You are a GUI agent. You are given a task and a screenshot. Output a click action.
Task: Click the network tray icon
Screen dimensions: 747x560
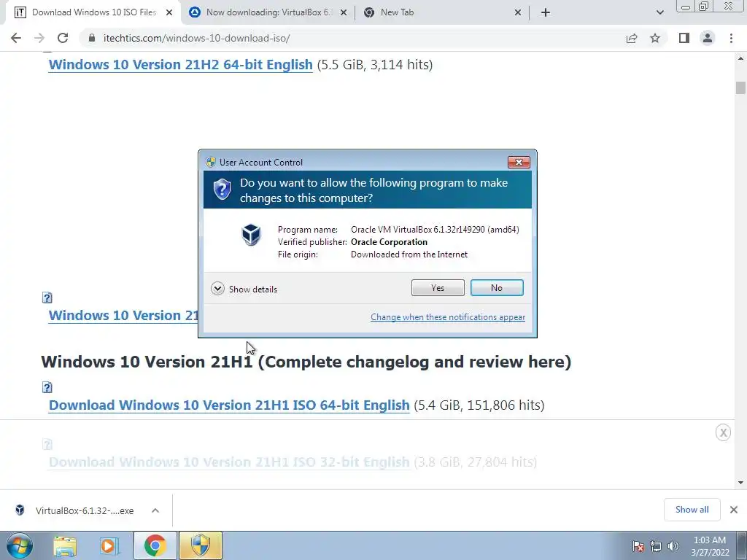pos(656,546)
